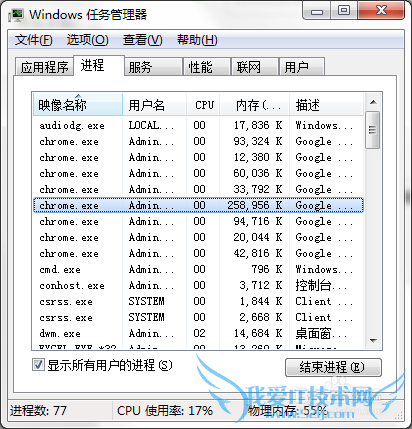Viewport: 412px width, 429px height.
Task: Select highlighted chrome.exe using 258,956 K
Action: pos(198,205)
